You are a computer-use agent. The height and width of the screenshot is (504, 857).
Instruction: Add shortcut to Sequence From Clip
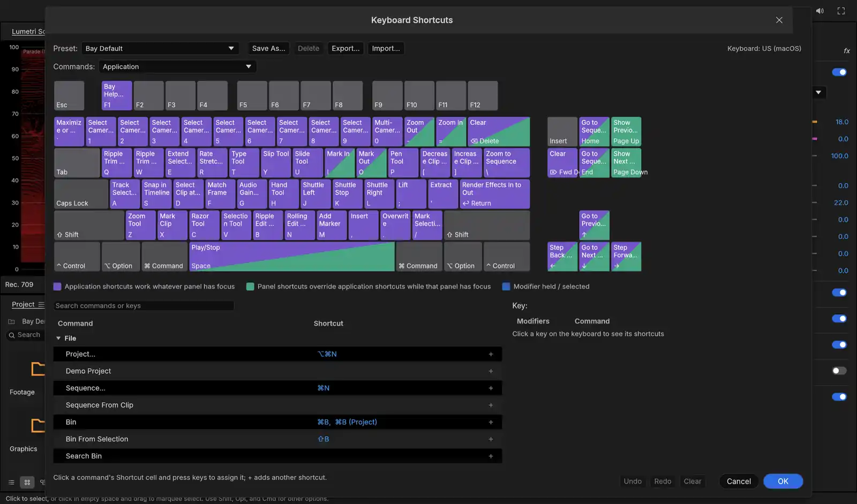(x=491, y=405)
